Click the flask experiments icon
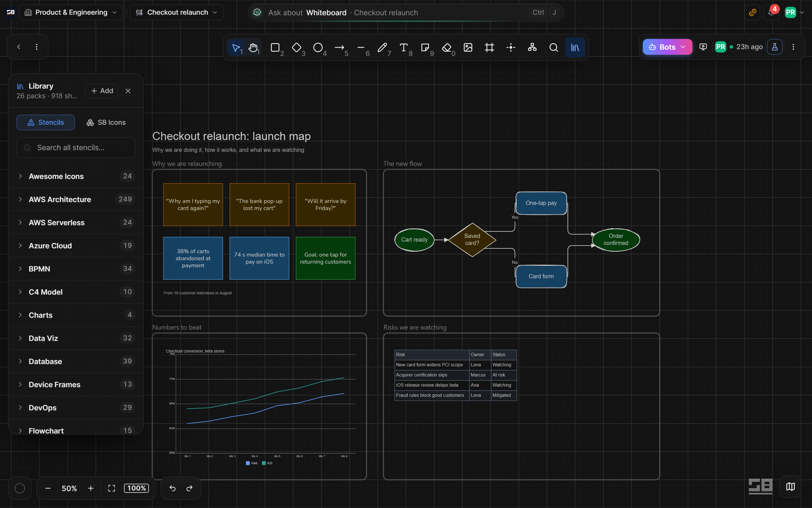Screen dimensions: 812x508 [775, 47]
